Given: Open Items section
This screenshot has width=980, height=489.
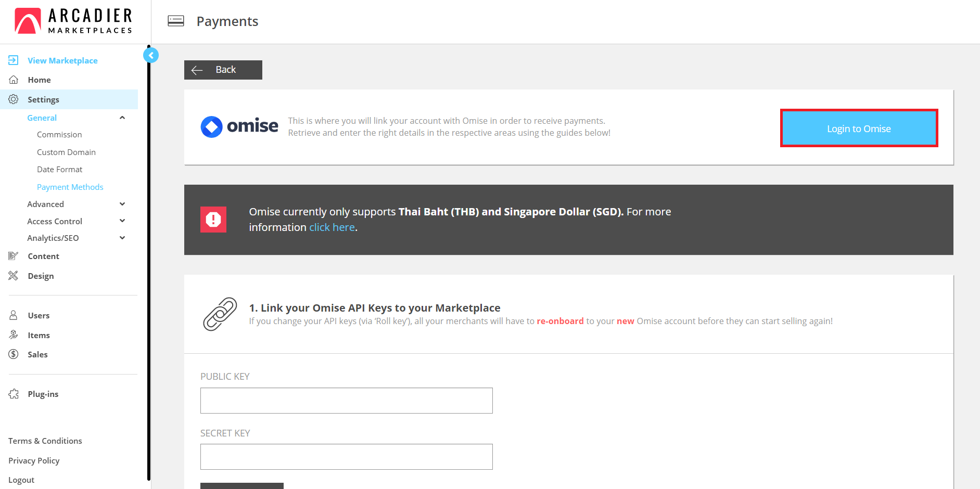Looking at the screenshot, I should [39, 335].
